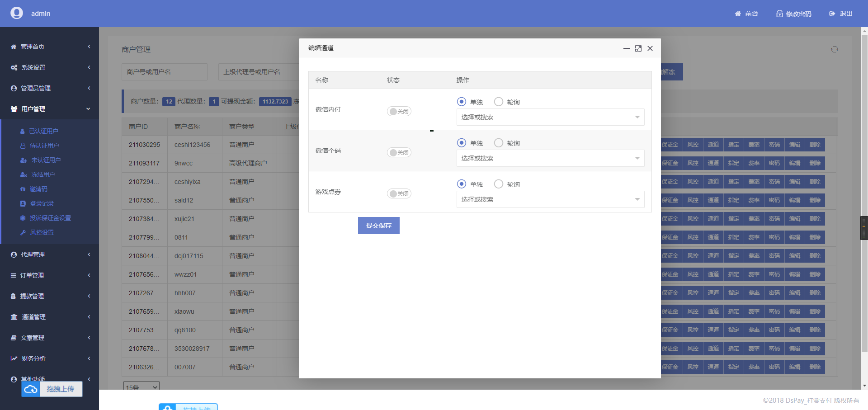Screen dimensions: 868x410
Task: Open the 选择或搜索 dropdown for 微信内付
Action: click(x=550, y=117)
